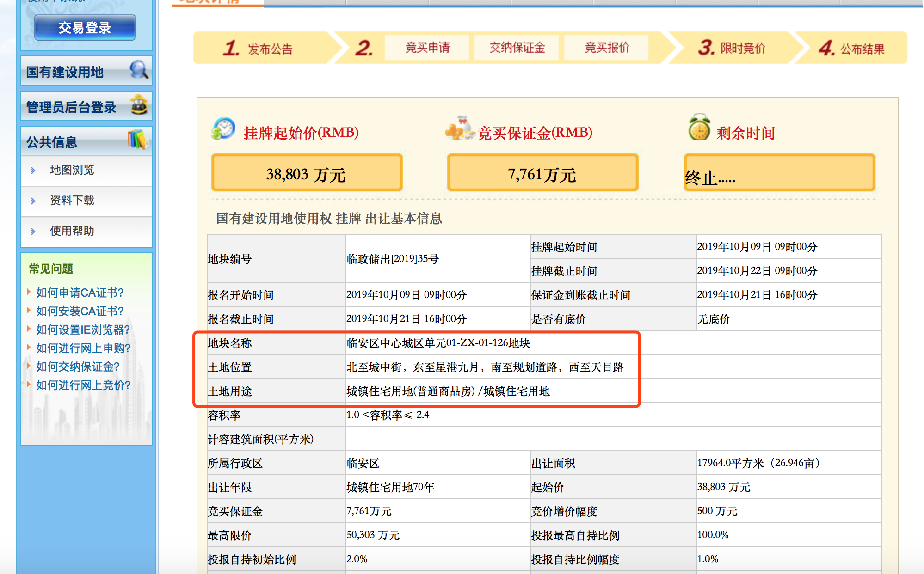
Task: Open the 资料下载 sidebar item
Action: click(x=72, y=201)
